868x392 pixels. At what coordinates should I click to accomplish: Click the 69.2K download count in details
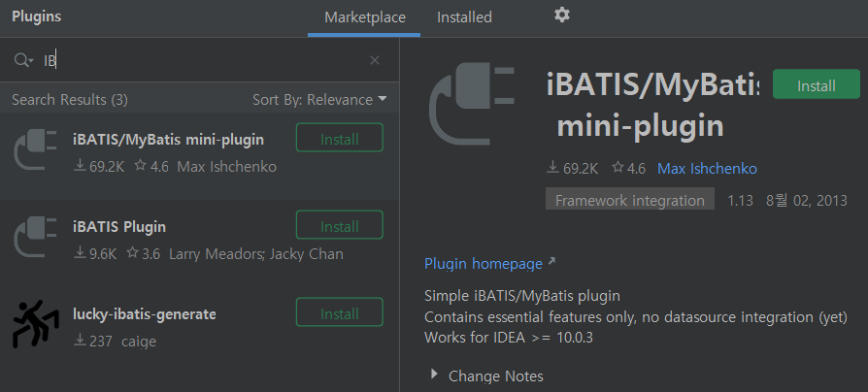click(573, 168)
